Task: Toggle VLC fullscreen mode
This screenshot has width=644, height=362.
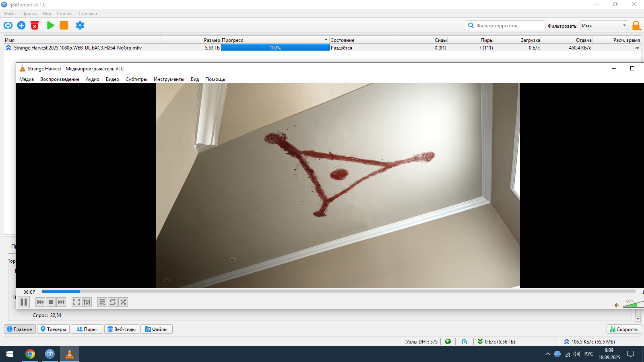Action: [76, 302]
